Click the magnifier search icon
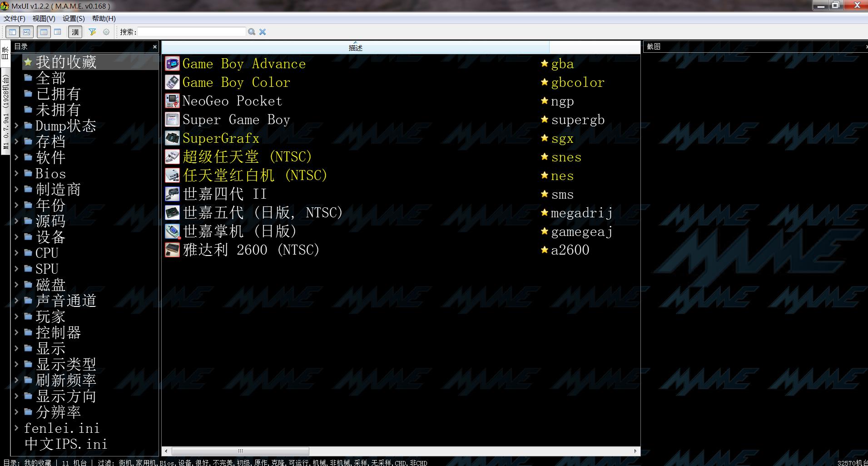 [x=252, y=32]
